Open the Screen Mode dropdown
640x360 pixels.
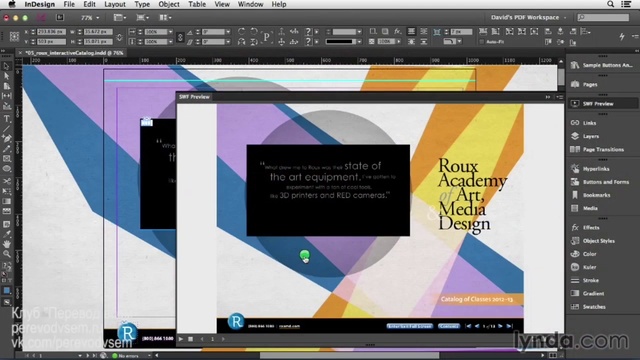(x=142, y=18)
